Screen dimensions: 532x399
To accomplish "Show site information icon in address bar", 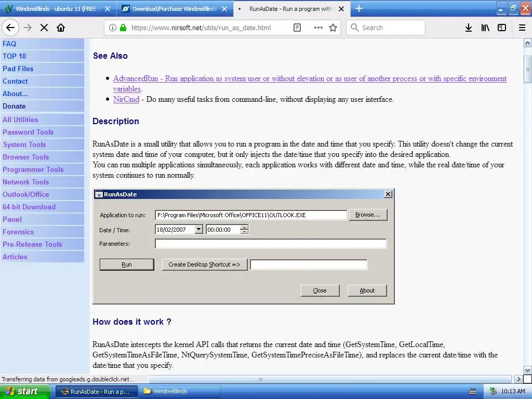I will pyautogui.click(x=113, y=28).
